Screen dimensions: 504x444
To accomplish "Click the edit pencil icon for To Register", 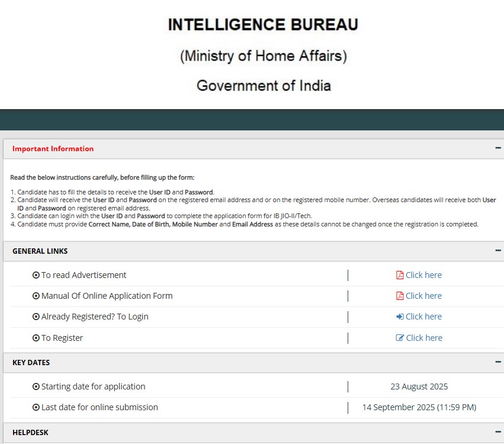I will point(400,338).
